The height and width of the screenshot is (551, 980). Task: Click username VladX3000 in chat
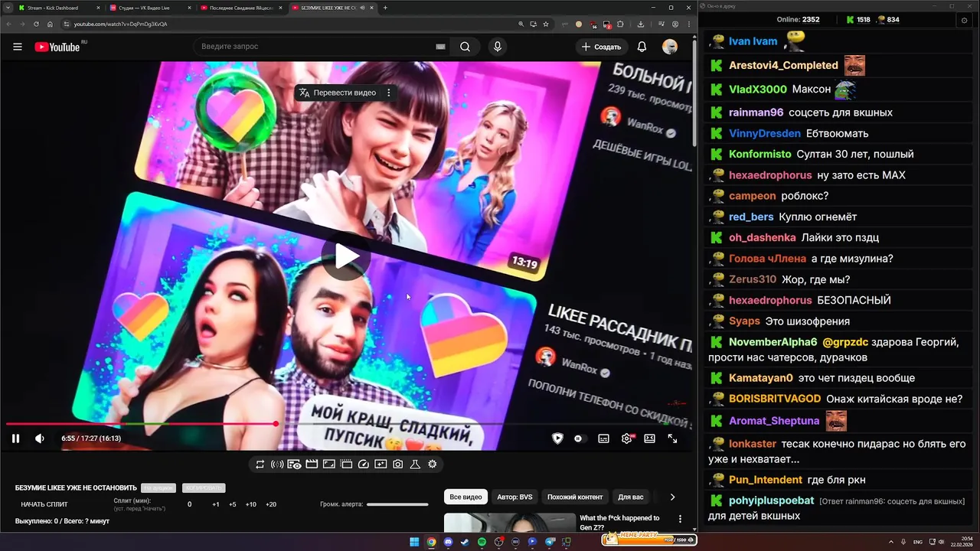click(x=757, y=89)
